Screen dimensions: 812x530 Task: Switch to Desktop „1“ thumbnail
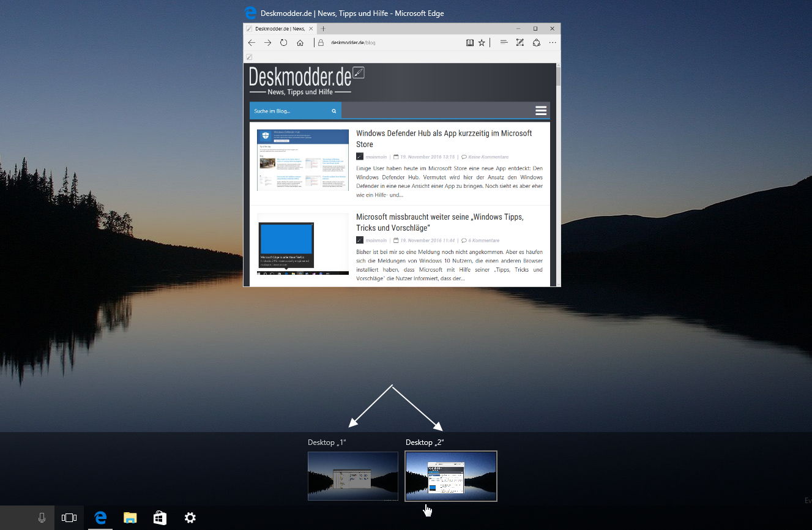(x=353, y=476)
